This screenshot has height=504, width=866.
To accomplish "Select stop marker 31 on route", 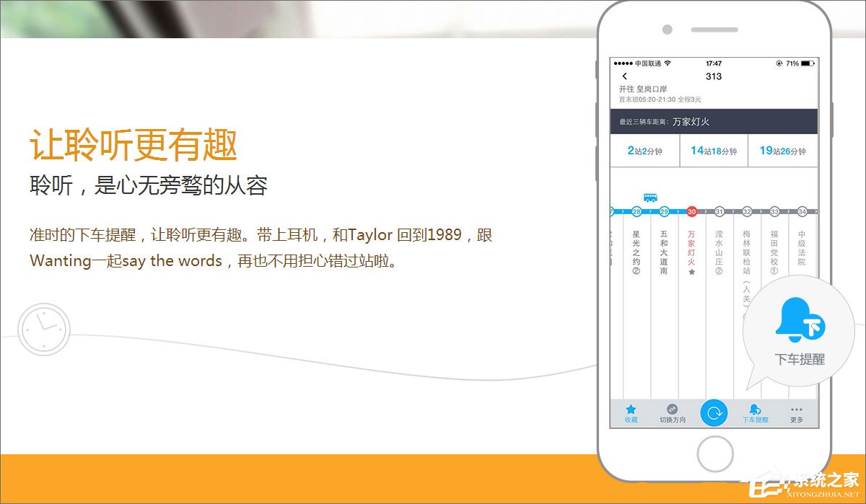I will [x=719, y=212].
